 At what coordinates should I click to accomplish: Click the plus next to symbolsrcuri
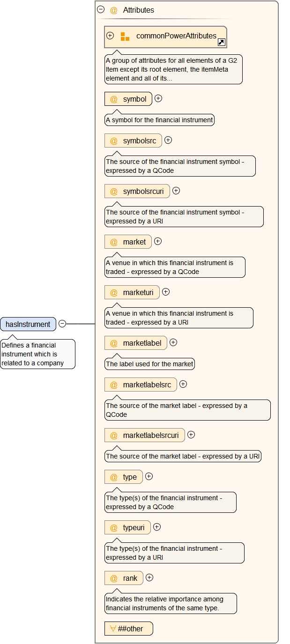(176, 191)
